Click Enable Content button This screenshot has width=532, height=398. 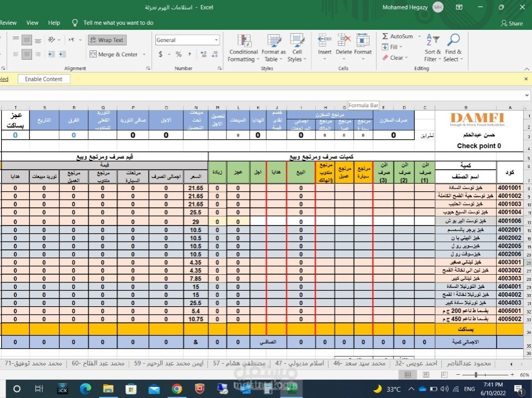[x=44, y=79]
